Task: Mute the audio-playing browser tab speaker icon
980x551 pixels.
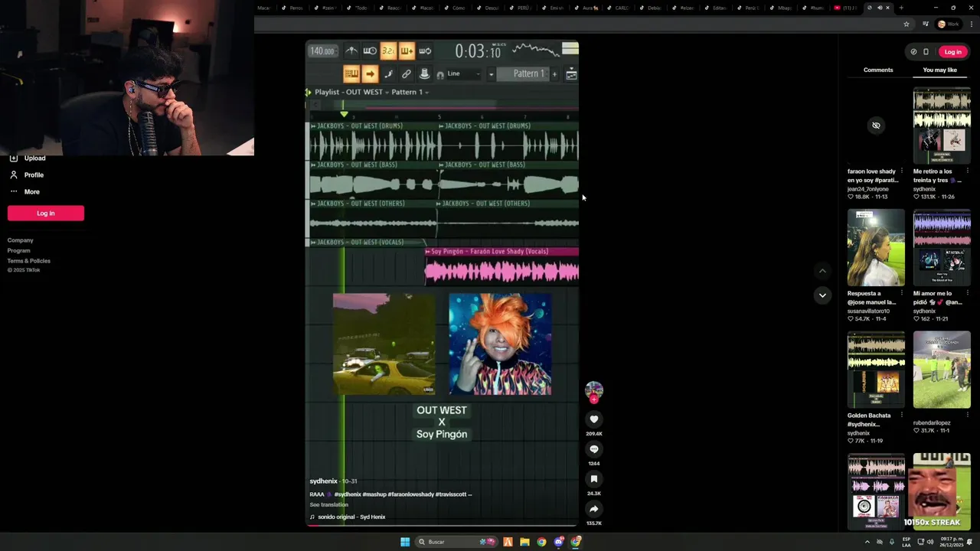Action: click(879, 8)
